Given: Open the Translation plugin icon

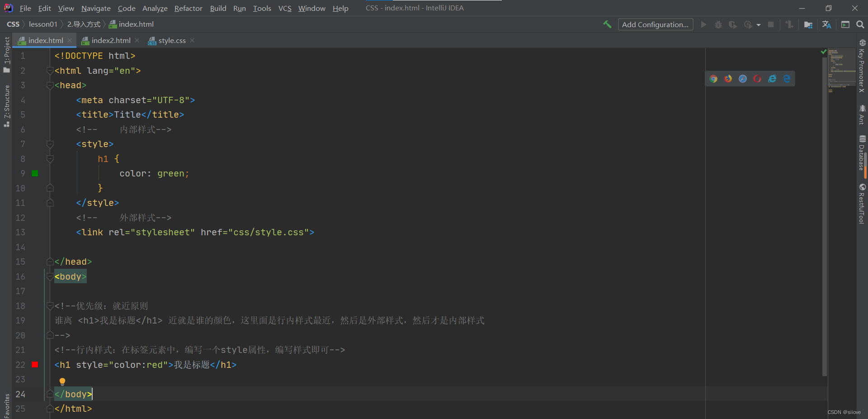Looking at the screenshot, I should pyautogui.click(x=826, y=24).
